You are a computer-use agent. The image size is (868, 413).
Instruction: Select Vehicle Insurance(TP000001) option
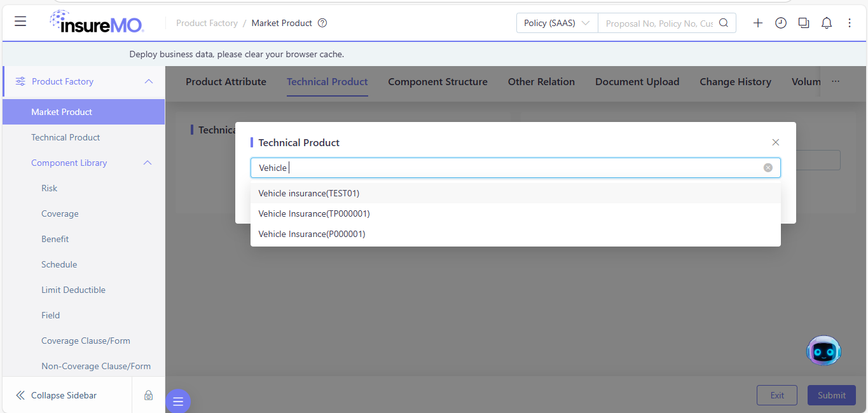tap(516, 213)
